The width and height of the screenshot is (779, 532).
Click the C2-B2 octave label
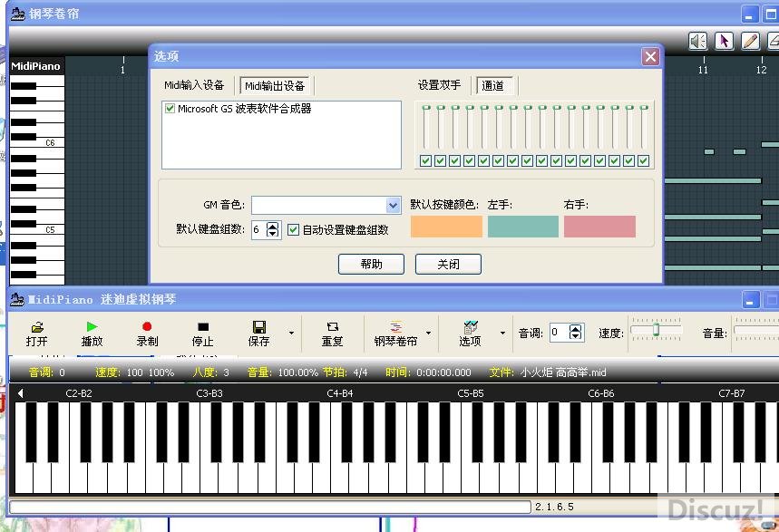click(79, 393)
